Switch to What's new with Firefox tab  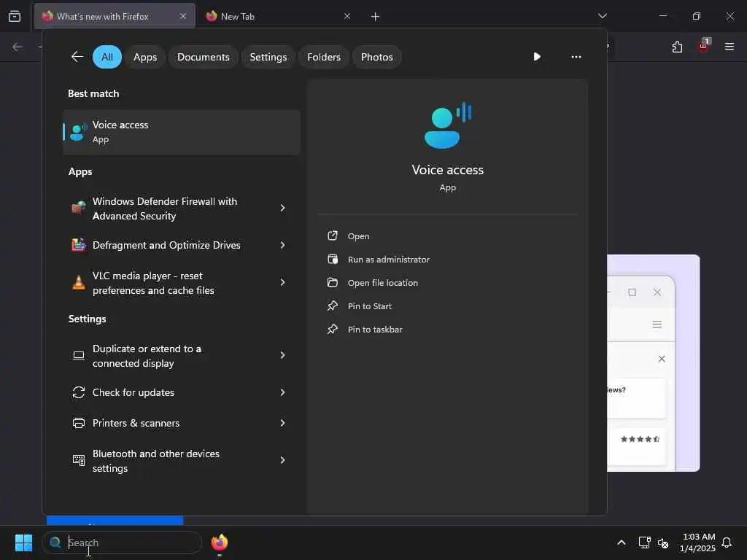coord(115,16)
